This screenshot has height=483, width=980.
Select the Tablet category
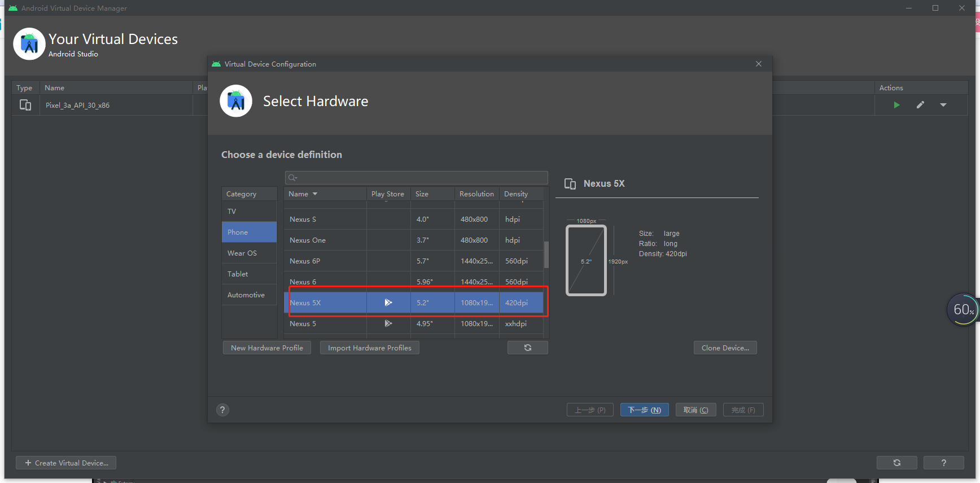(249, 274)
